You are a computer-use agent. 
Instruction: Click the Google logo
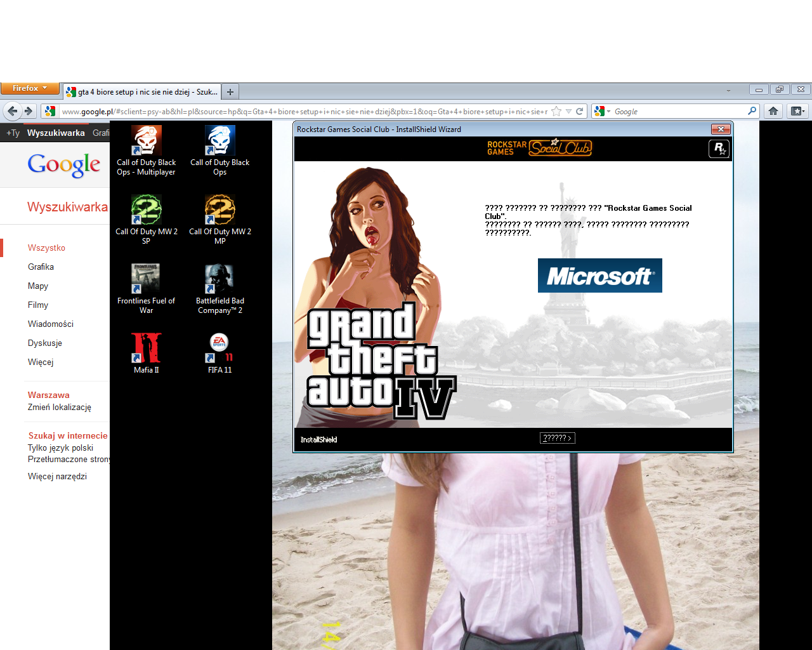click(63, 165)
